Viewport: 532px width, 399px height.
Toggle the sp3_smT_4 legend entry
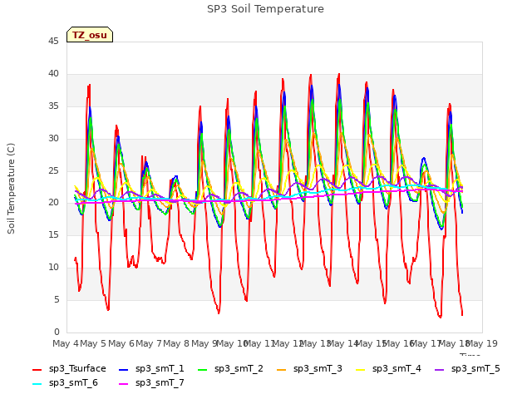pyautogui.click(x=388, y=369)
